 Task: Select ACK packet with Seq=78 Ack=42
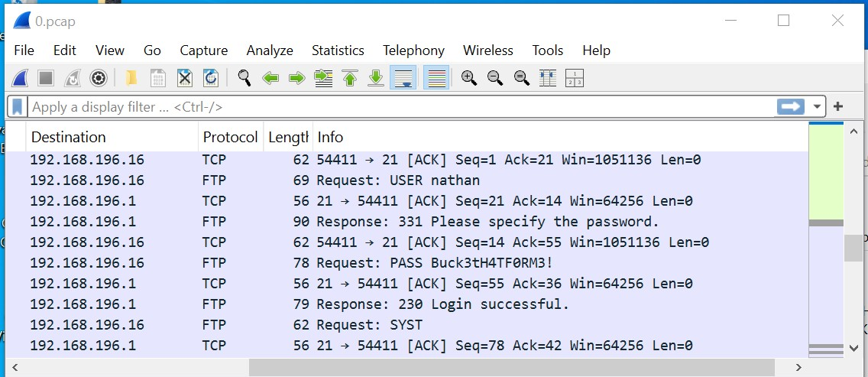406,346
